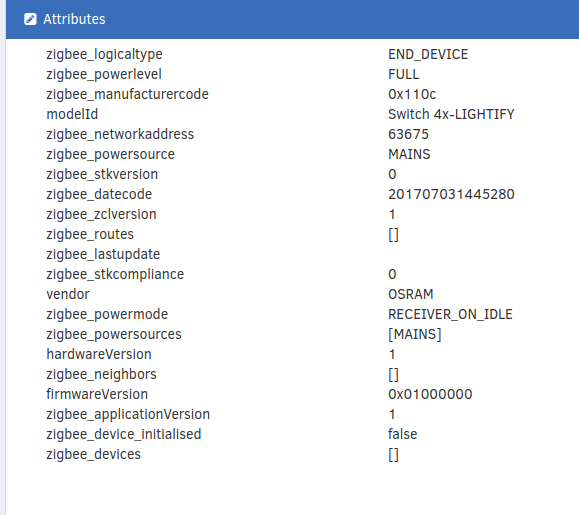The height and width of the screenshot is (515, 579).
Task: Click the OSRAM vendor value
Action: click(x=411, y=294)
